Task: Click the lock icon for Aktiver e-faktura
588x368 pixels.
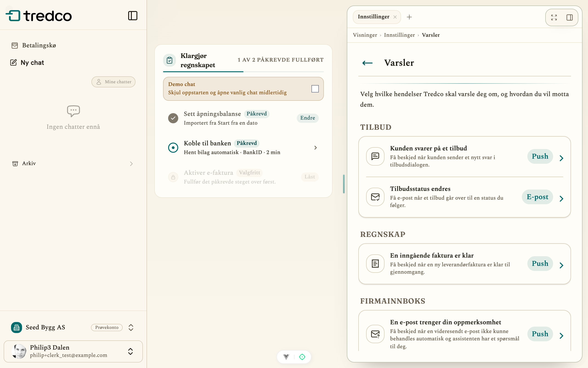Action: pos(173,177)
